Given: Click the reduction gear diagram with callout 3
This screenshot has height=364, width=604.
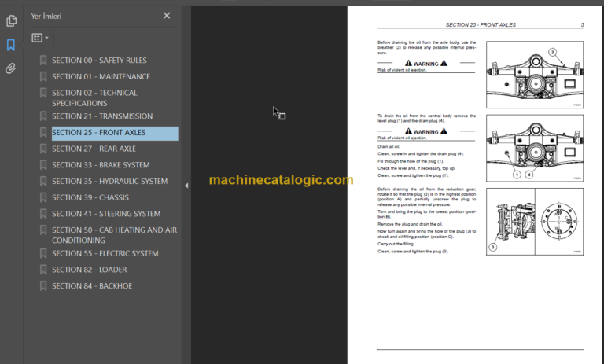Looking at the screenshot, I should click(x=535, y=222).
